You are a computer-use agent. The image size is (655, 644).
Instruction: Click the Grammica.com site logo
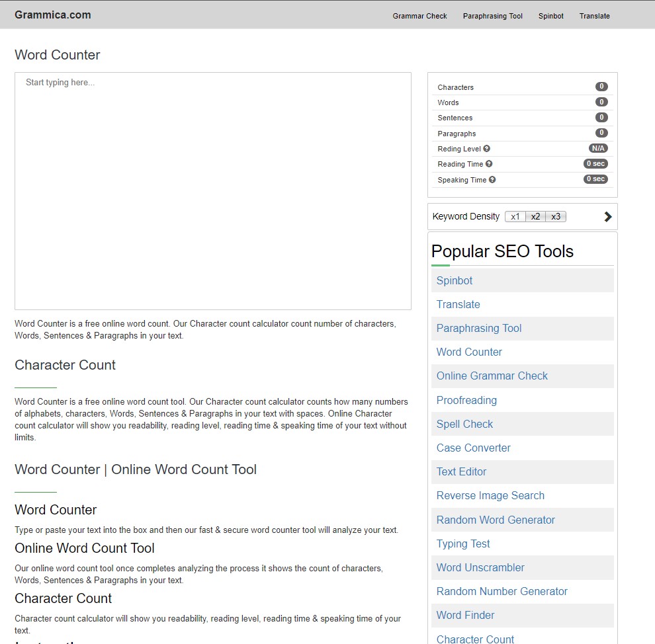[x=53, y=15]
